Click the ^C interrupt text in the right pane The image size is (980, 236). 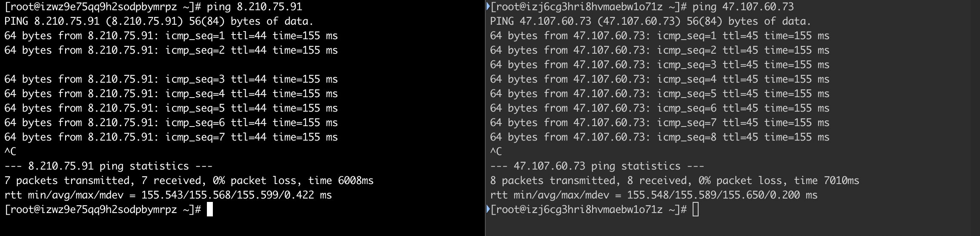(x=496, y=152)
